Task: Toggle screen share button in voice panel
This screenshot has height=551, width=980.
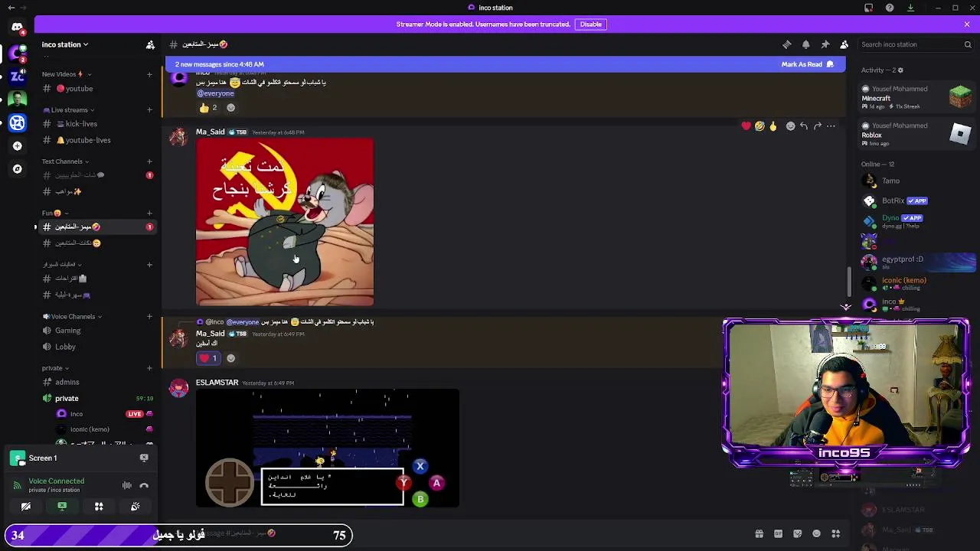Action: click(x=62, y=507)
